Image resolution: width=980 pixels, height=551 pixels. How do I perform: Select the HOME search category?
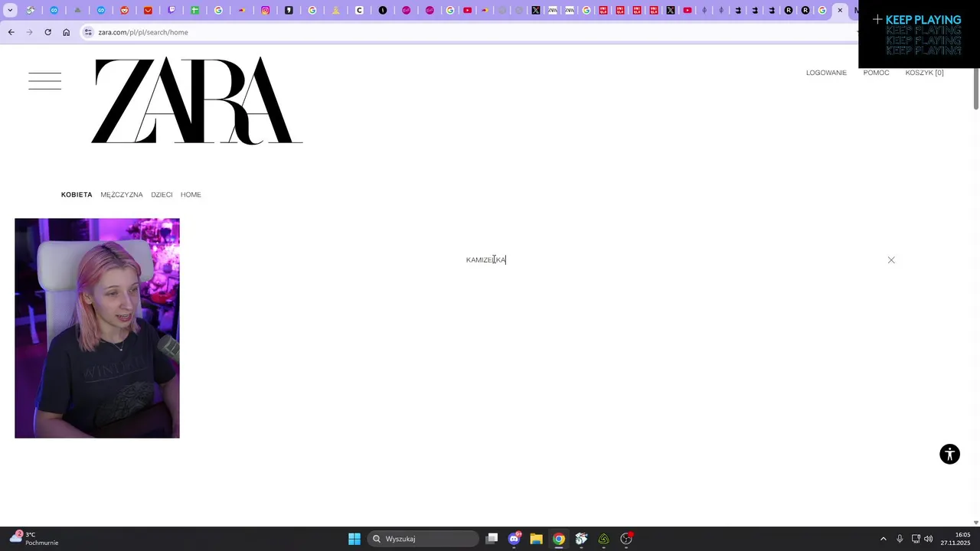coord(191,194)
